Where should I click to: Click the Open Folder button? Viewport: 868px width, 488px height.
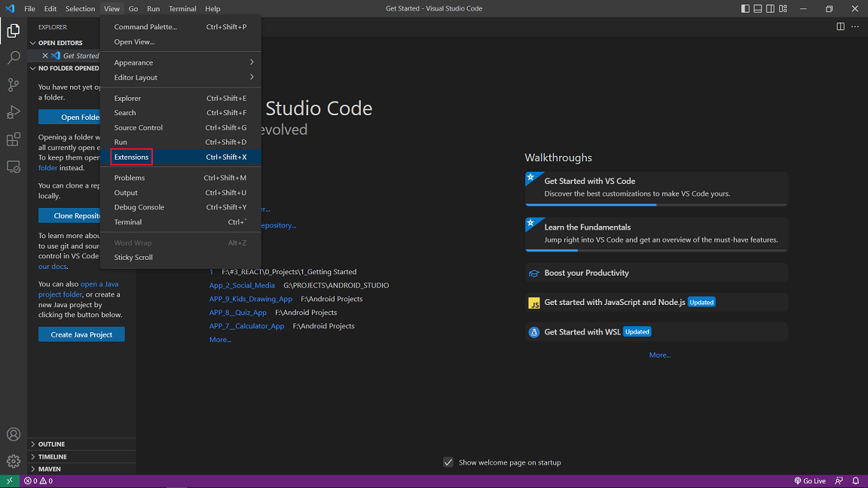click(x=70, y=117)
